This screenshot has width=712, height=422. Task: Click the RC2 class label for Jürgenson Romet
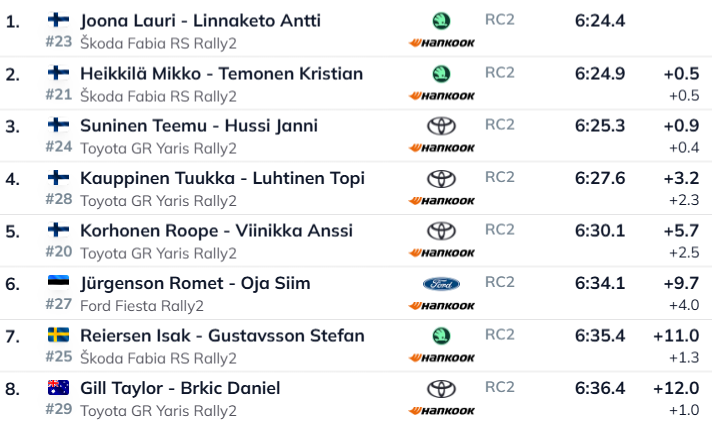499,282
